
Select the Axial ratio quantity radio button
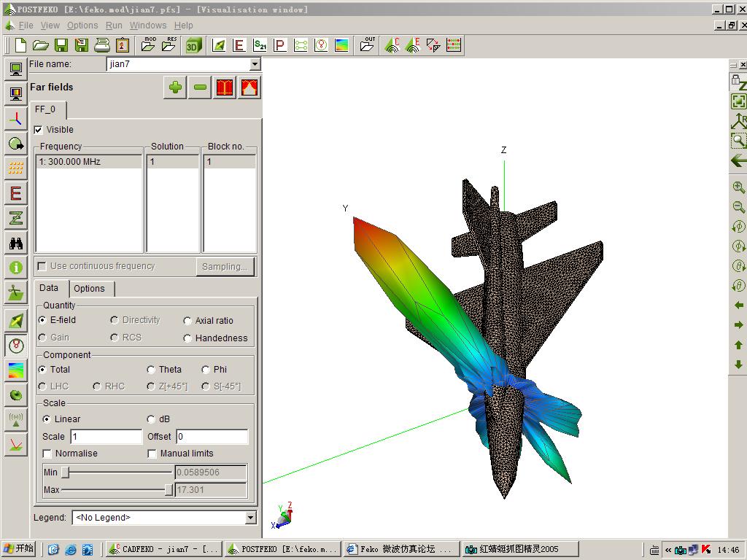[x=187, y=321]
